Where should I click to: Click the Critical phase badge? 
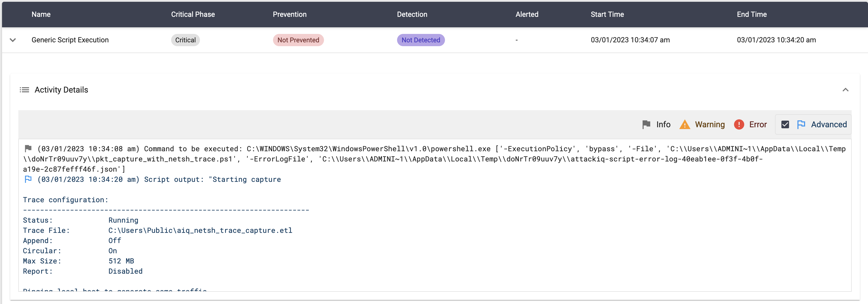click(x=185, y=40)
